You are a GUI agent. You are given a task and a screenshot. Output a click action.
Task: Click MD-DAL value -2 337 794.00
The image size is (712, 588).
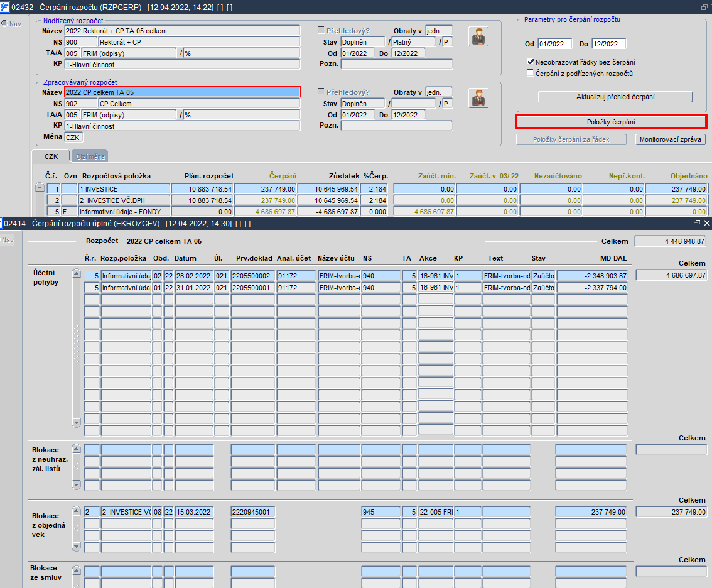pos(592,288)
